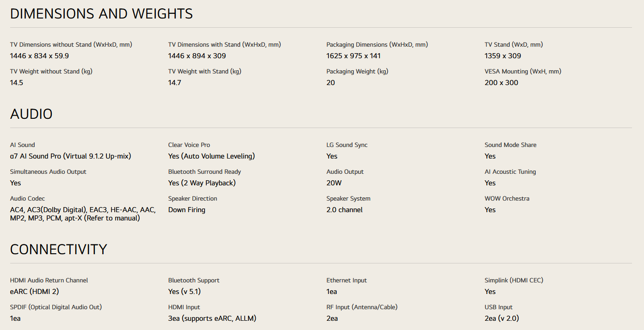Image resolution: width=644 pixels, height=330 pixels.
Task: Click the Bluetooth Support label
Action: pos(194,281)
